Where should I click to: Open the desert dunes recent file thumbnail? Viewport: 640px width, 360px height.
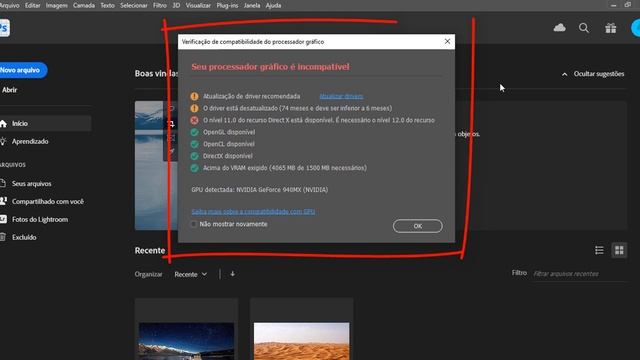tap(302, 341)
